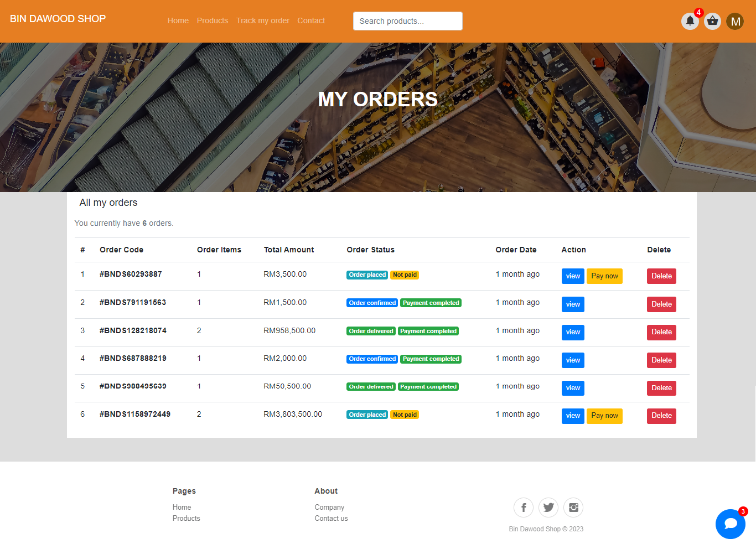Visit the Twitter social icon

point(548,508)
